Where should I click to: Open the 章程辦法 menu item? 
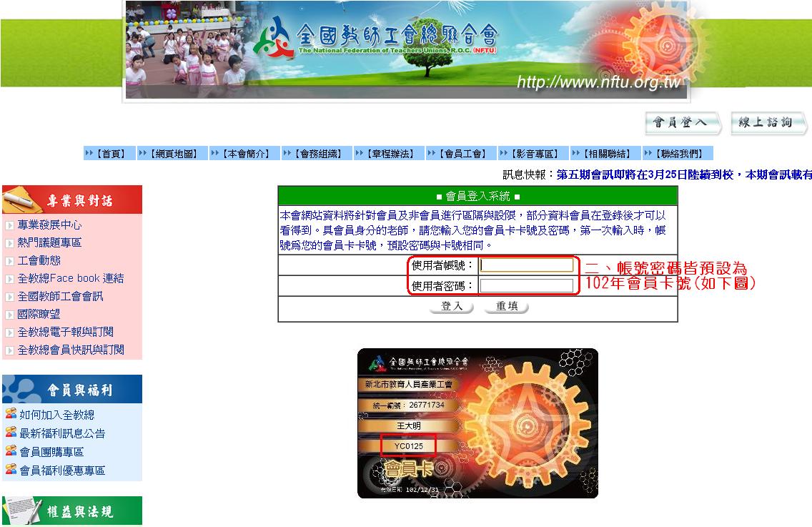389,154
